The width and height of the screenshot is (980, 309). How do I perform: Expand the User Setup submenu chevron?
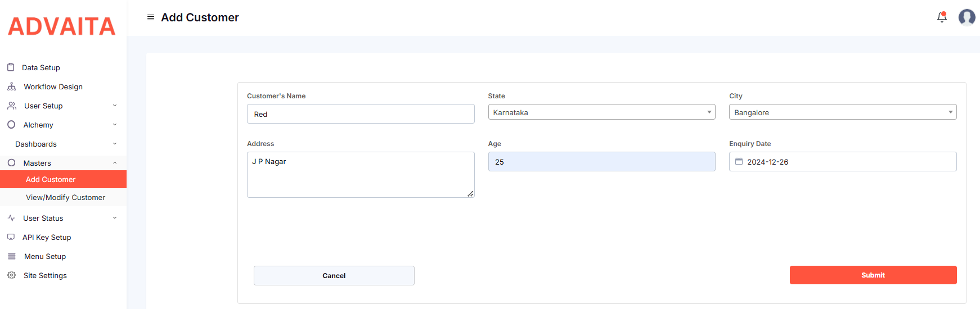115,106
